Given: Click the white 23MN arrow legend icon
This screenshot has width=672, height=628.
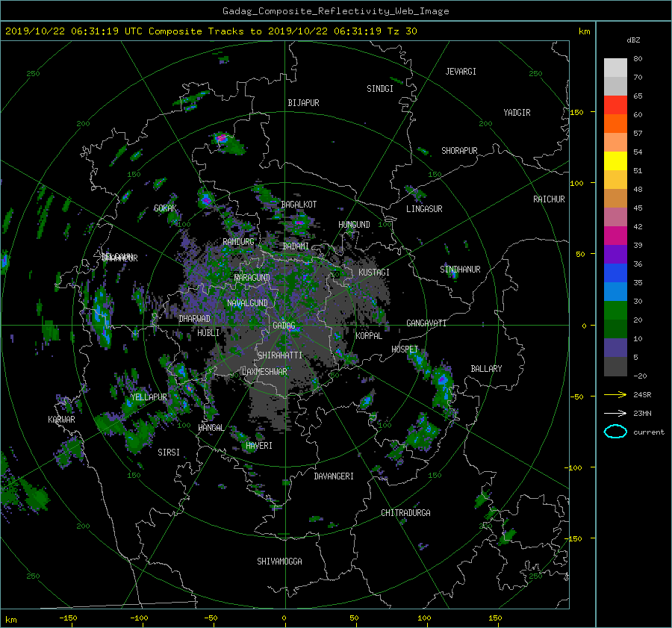Looking at the screenshot, I should 615,413.
